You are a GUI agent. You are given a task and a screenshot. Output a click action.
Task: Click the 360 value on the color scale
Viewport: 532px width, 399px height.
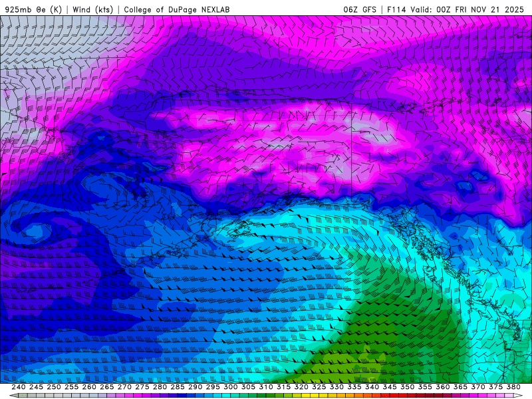[442, 387]
